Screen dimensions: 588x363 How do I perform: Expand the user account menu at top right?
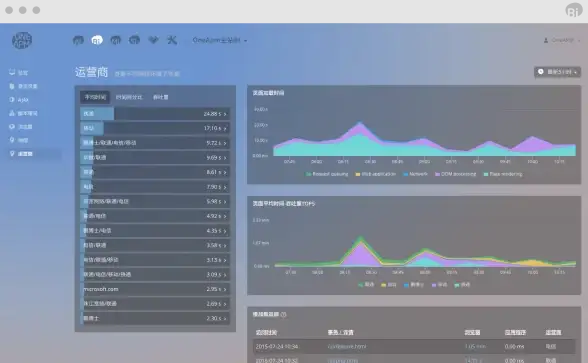[562, 40]
